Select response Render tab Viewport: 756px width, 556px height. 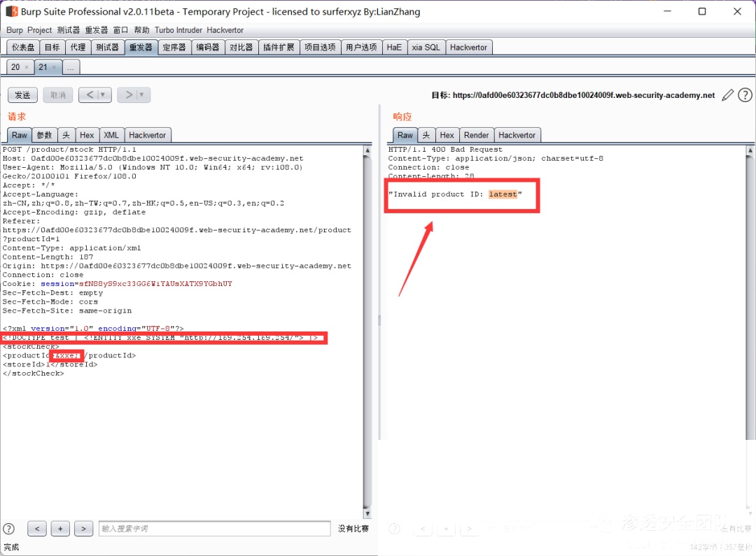tap(477, 135)
